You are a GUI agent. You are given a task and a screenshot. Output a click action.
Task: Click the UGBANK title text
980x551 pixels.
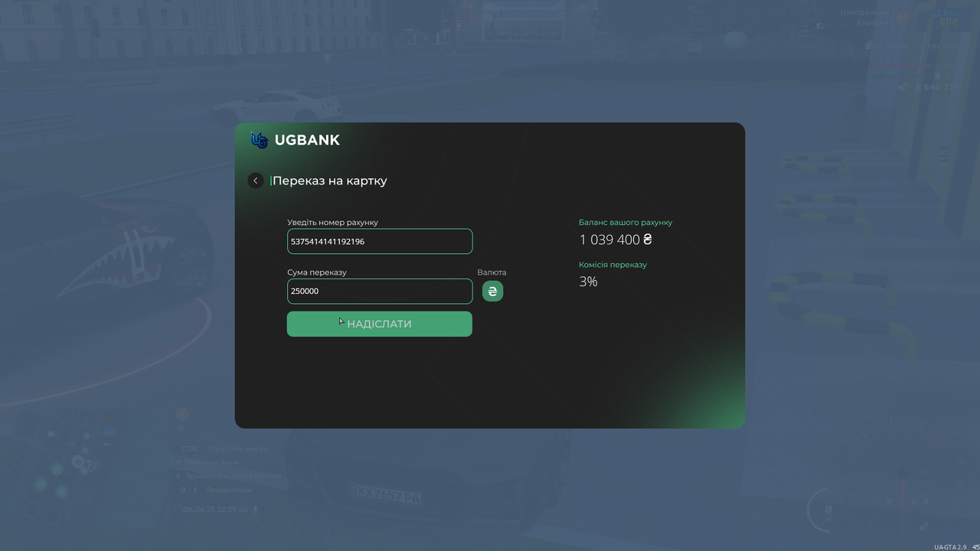tap(307, 140)
